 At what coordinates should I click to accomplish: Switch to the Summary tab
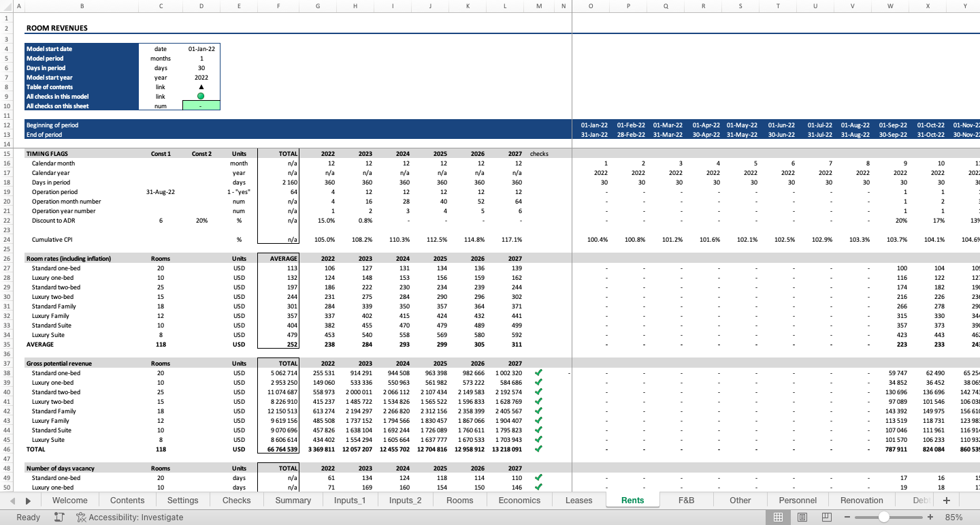293,500
